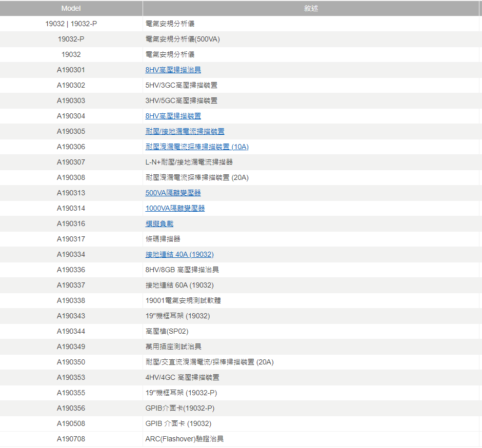The height and width of the screenshot is (448, 482).
Task: Select the 耐壓洩漏電流探棒掃描裝置 (20A) description
Action: (197, 177)
